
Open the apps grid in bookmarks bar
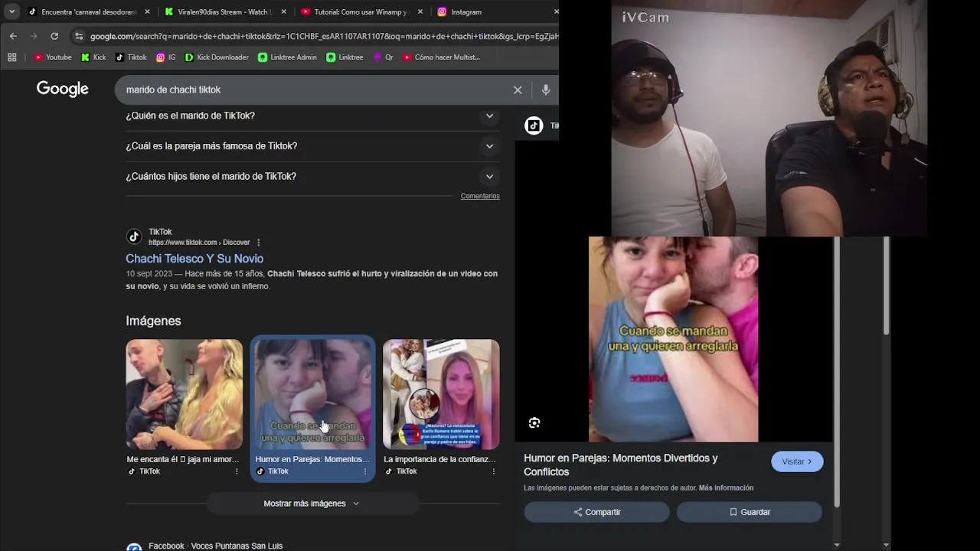(x=11, y=57)
